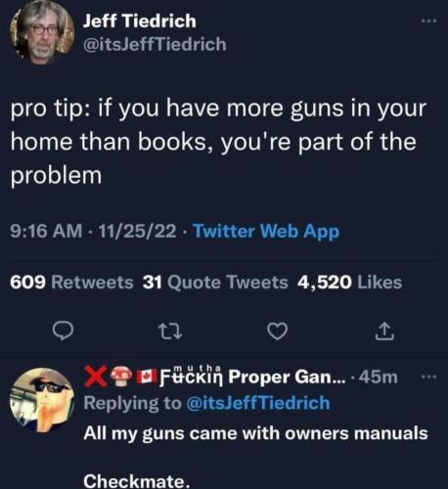
Task: Click the 45m reply timestamp
Action: [x=379, y=378]
